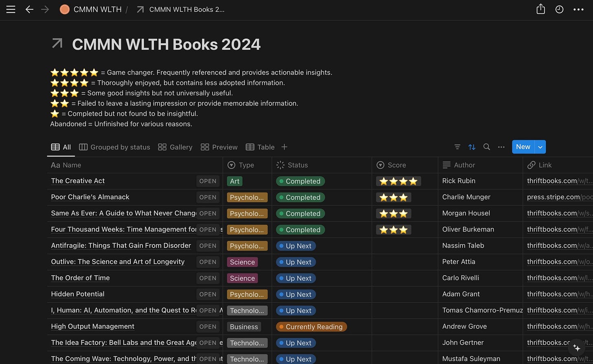The height and width of the screenshot is (364, 593).
Task: Change status of High Output Management
Action: [x=311, y=327]
